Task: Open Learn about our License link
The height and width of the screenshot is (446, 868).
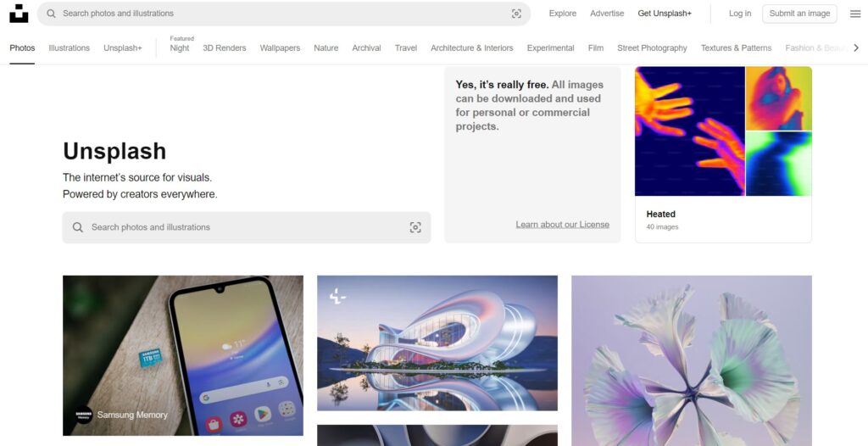Action: (563, 225)
